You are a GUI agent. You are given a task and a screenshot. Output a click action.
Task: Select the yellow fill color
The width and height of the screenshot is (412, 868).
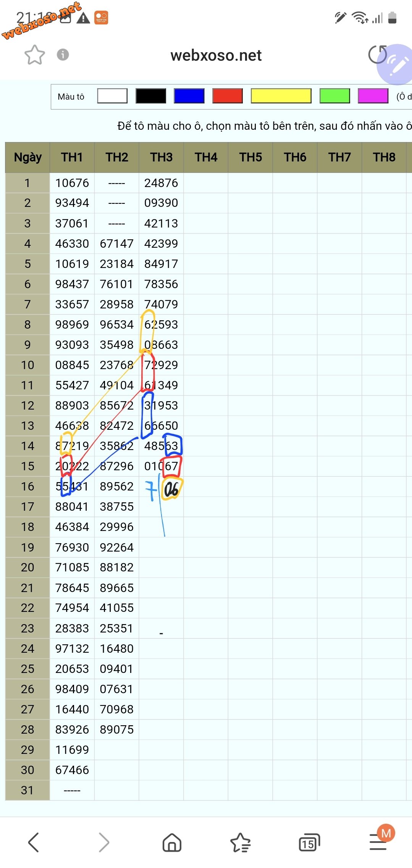coord(281,96)
